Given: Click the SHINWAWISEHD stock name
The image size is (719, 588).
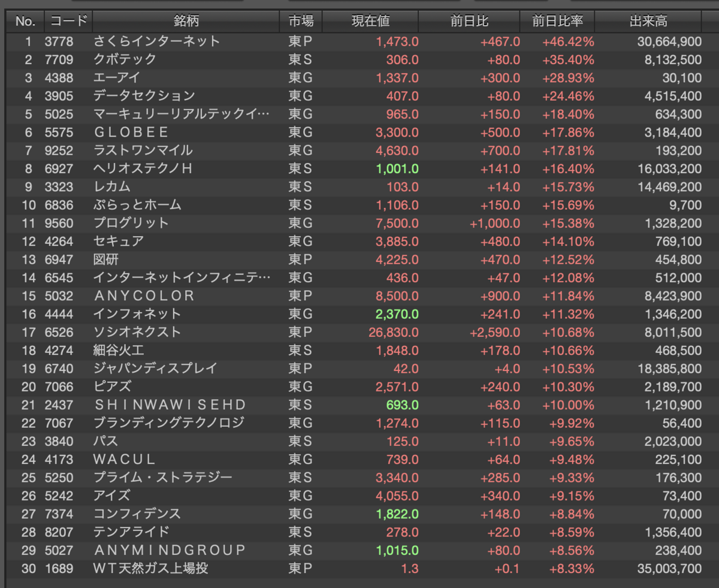Looking at the screenshot, I should click(x=170, y=405).
